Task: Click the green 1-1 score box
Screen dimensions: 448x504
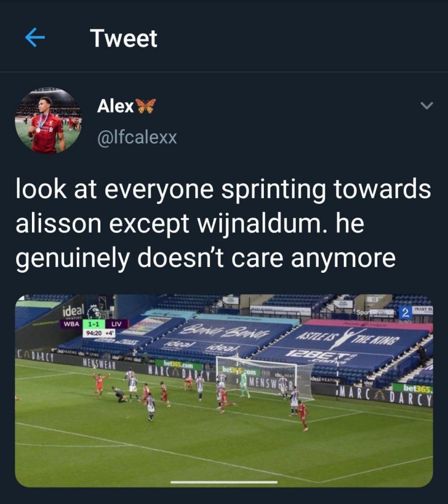Action: pyautogui.click(x=94, y=324)
